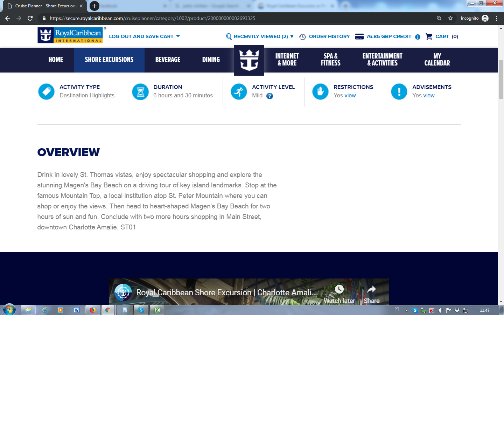Click the OVERVIEW heading
504x427 pixels.
coord(69,152)
